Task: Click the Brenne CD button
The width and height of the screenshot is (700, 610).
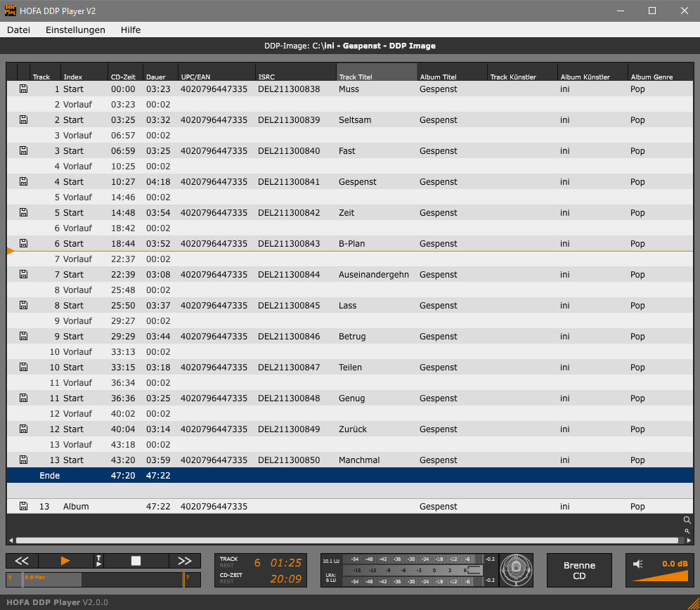Action: coord(579,570)
